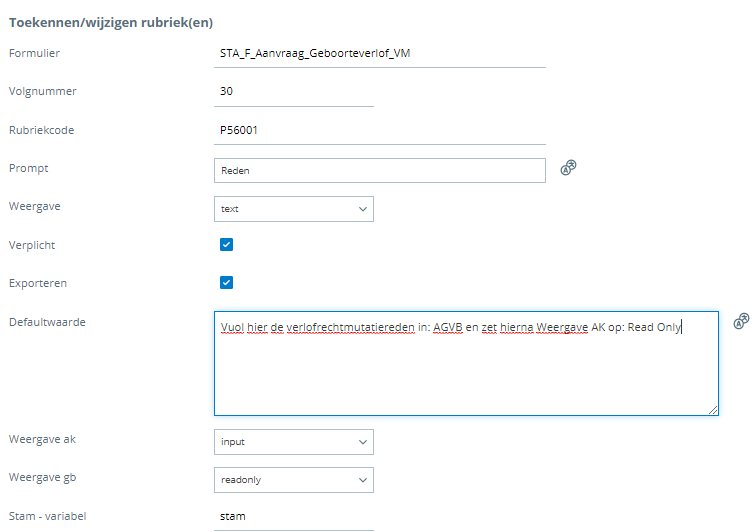Select the Prompt text box with Reden
This screenshot has height=532, width=756.
380,171
